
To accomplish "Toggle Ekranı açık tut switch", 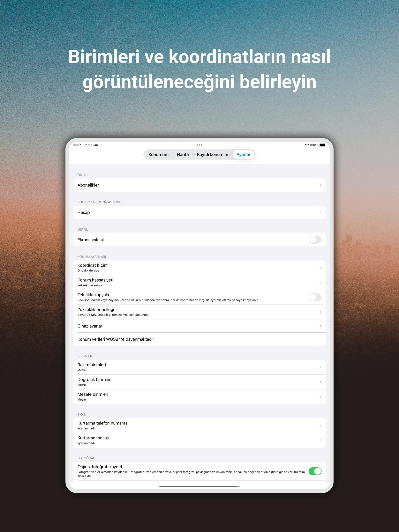I will point(315,240).
